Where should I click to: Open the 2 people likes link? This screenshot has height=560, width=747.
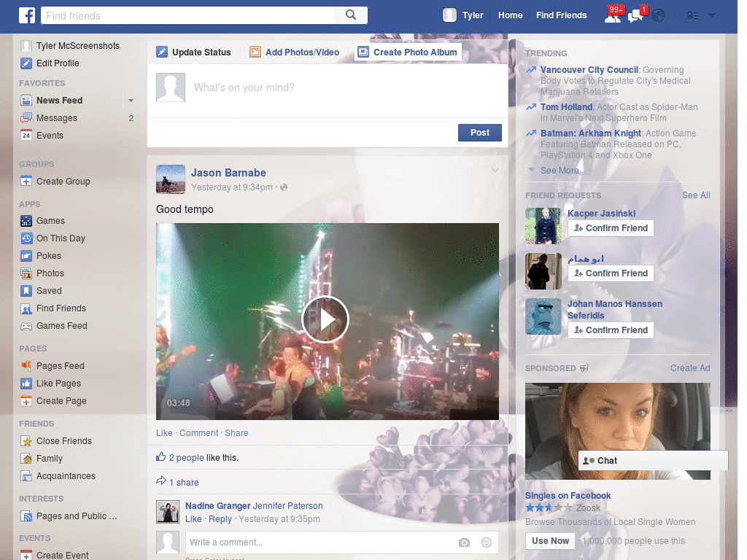186,458
